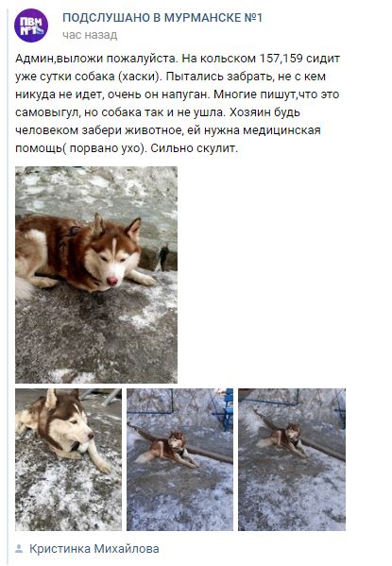Image resolution: width=392 pixels, height=566 pixels.
Task: Open the ПОДСЛУШАНО В МУРМАНСКЕ №1 group link
Action: pos(162,18)
